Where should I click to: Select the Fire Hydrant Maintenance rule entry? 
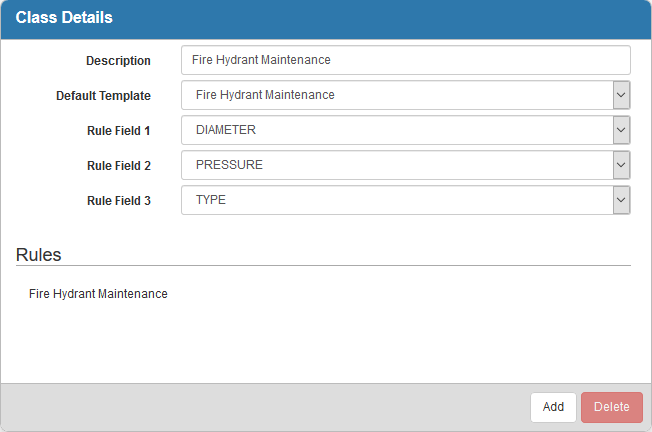98,294
